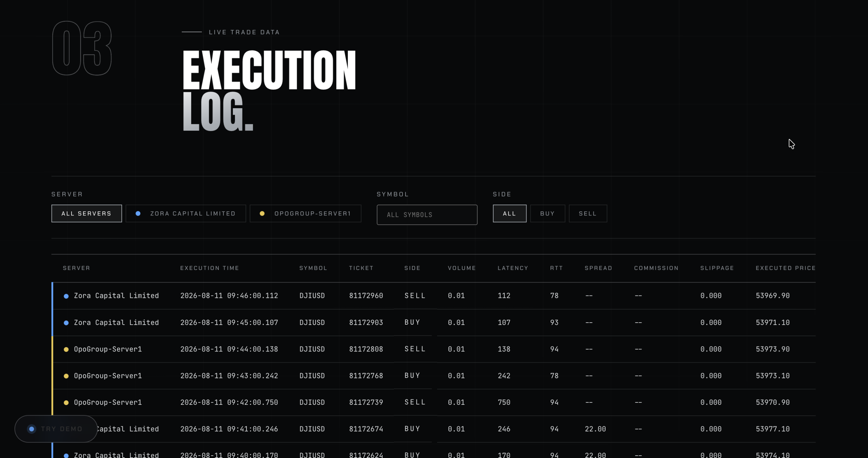Click RTT 93 in ticket 81172903 row
The width and height of the screenshot is (868, 458).
click(x=554, y=323)
